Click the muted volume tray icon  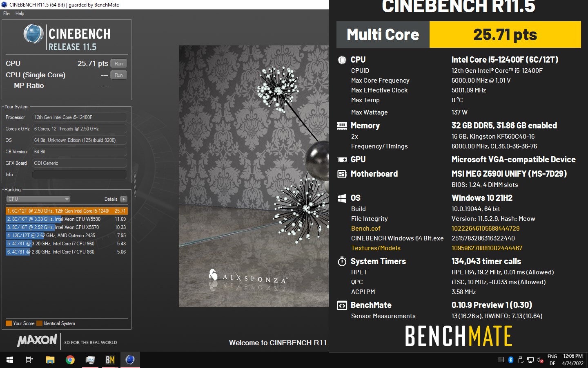coord(540,360)
